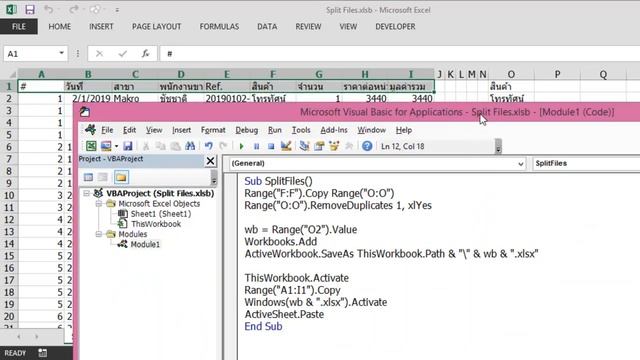Click the formula bar enter checkmark icon

122,53
